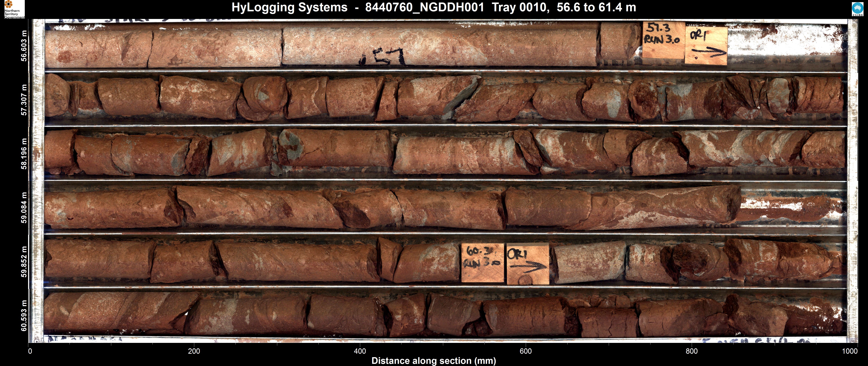Click the 59.852 m row depth label

(x=24, y=262)
